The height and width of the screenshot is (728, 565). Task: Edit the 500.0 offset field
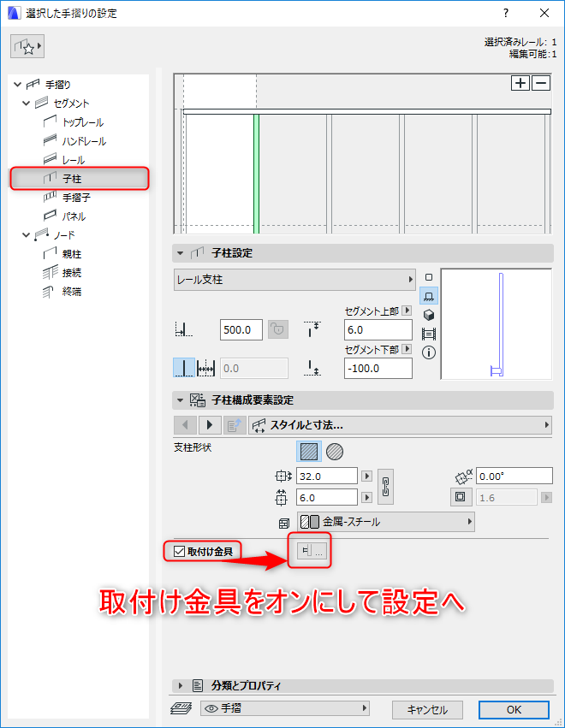tap(241, 329)
